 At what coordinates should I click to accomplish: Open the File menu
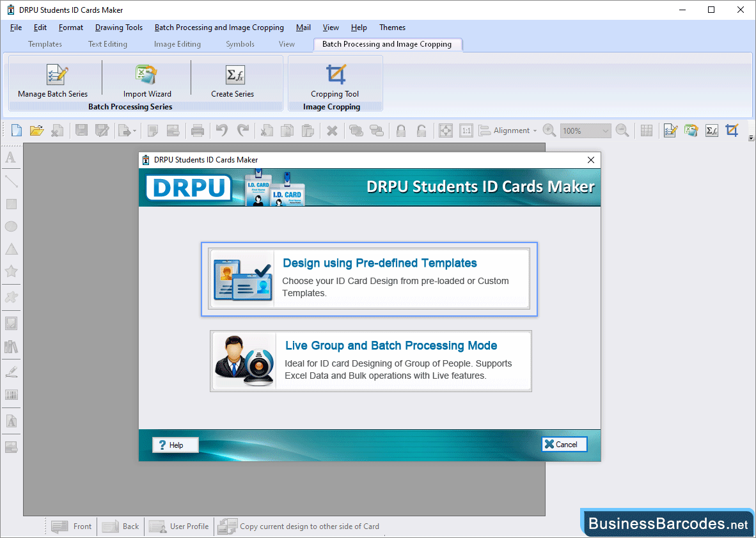coord(16,28)
